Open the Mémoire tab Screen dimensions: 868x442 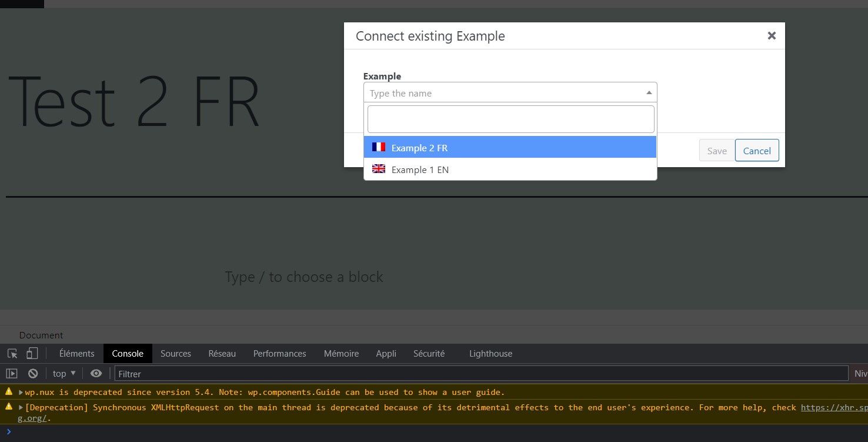pos(341,353)
